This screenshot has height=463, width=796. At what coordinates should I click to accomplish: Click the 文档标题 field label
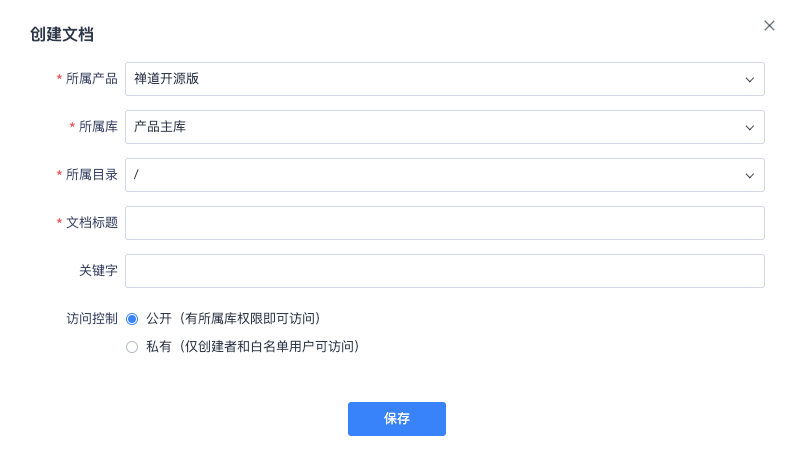click(91, 222)
